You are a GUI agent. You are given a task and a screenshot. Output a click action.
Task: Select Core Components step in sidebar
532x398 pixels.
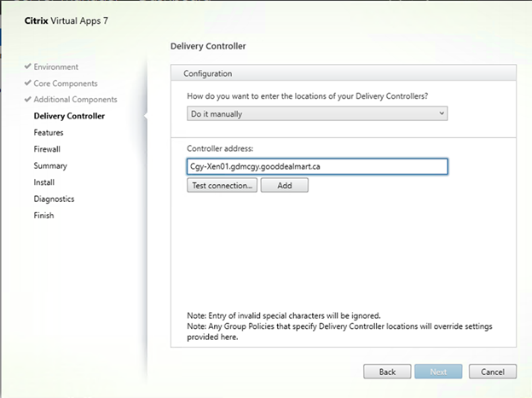[x=66, y=84]
